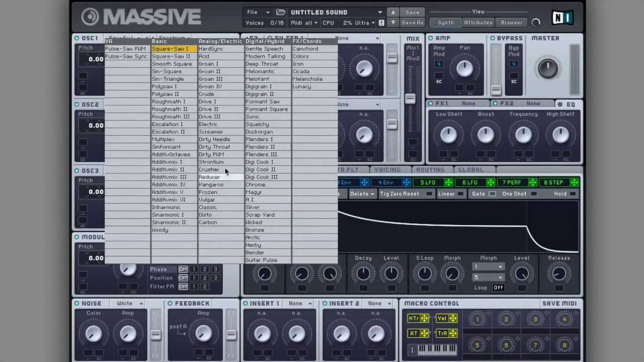Screen dimensions: 644x362
Task: Switch to the Global tab
Action: pyautogui.click(x=471, y=170)
